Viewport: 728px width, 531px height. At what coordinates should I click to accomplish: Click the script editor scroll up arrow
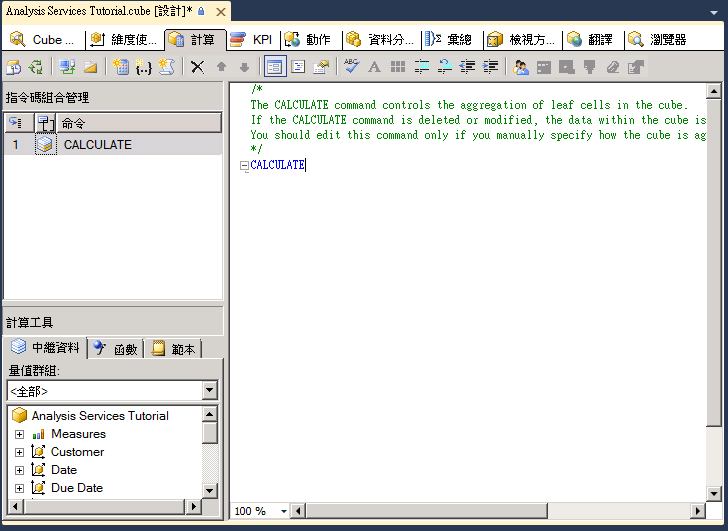point(714,91)
